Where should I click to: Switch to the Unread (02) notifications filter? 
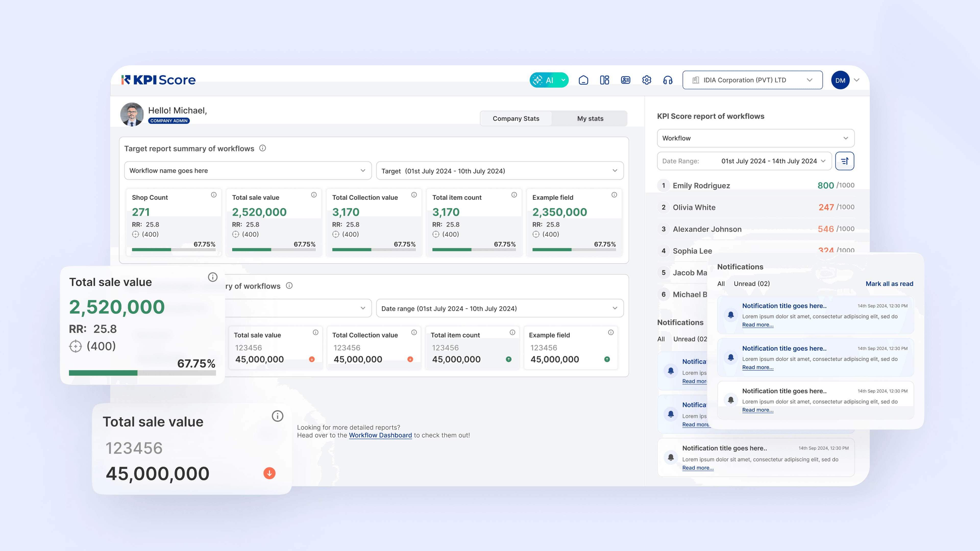[x=751, y=283]
